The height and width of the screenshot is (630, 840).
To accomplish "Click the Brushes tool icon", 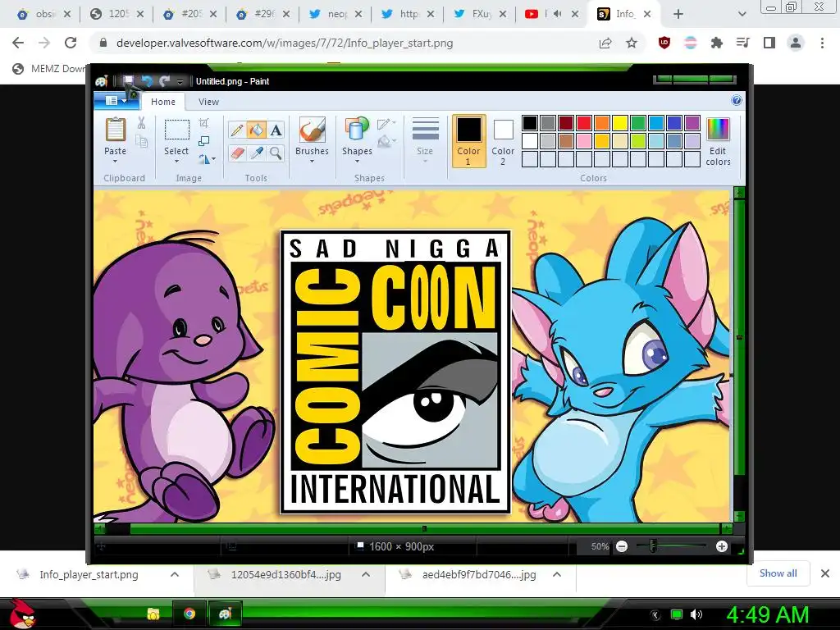I will point(312,130).
